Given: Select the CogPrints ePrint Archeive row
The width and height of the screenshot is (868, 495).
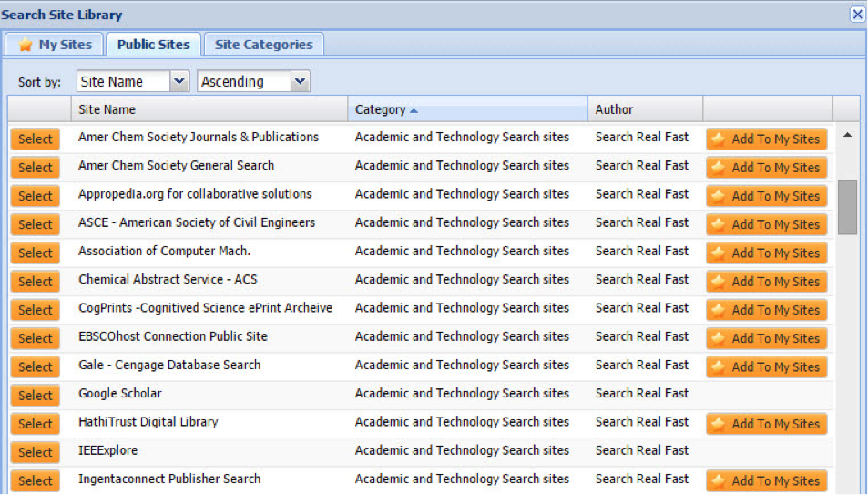Looking at the screenshot, I should click(35, 309).
